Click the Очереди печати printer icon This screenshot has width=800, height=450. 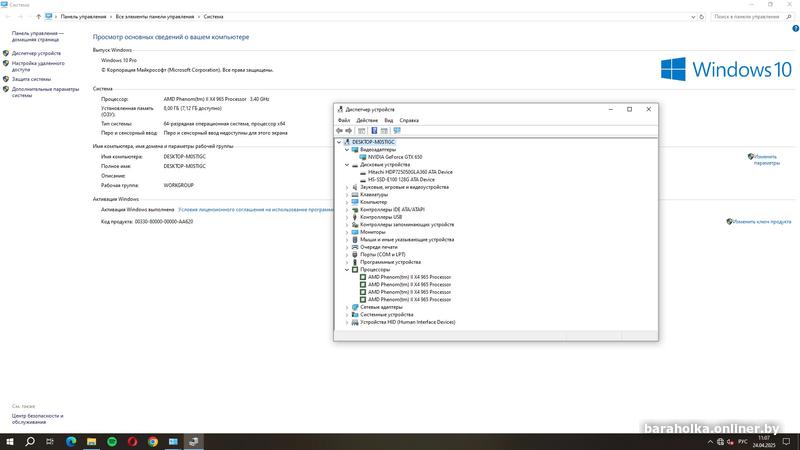tap(355, 247)
